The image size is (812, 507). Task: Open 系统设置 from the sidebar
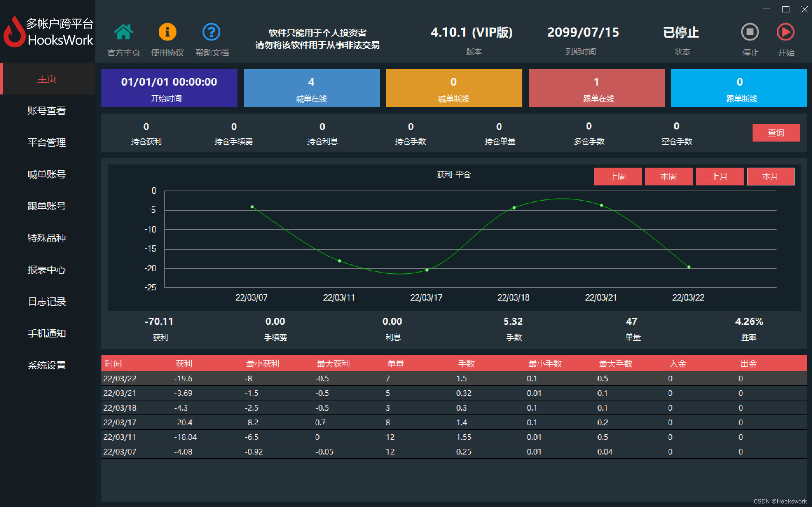[47, 365]
